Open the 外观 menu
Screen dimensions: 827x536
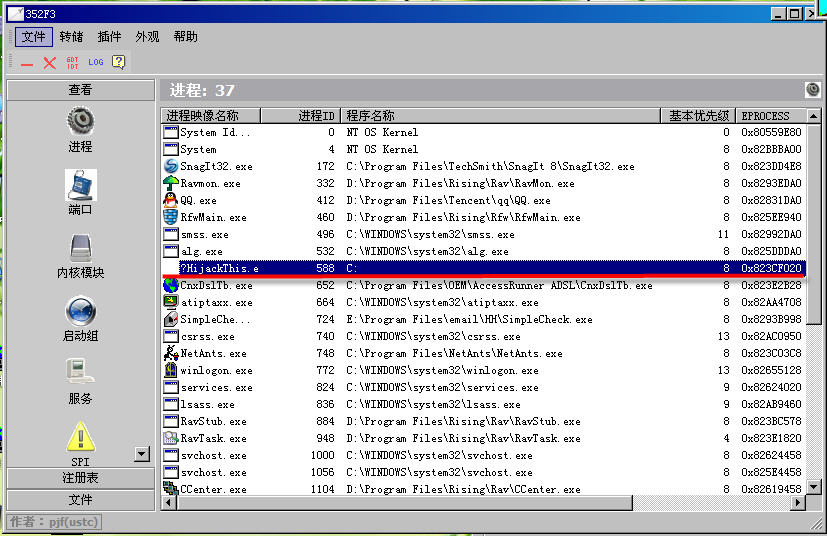tap(147, 37)
